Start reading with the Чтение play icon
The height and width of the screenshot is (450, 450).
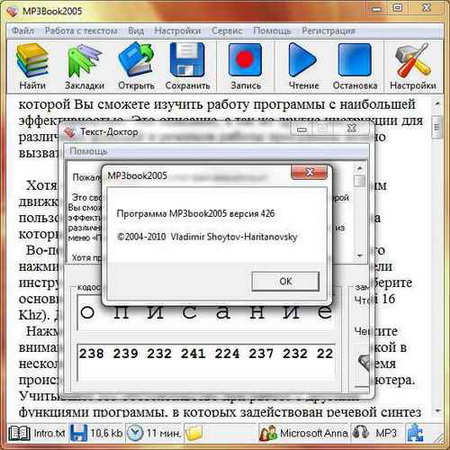pos(302,60)
